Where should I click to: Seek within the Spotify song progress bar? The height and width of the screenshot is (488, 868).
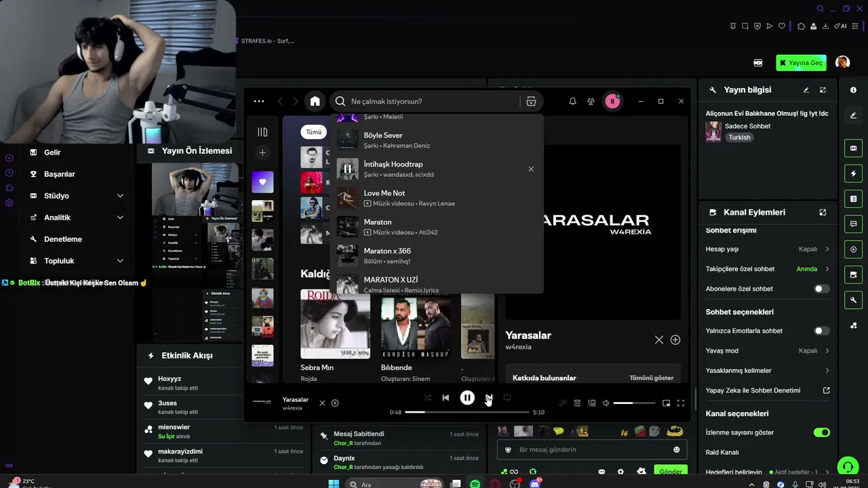coord(467,412)
